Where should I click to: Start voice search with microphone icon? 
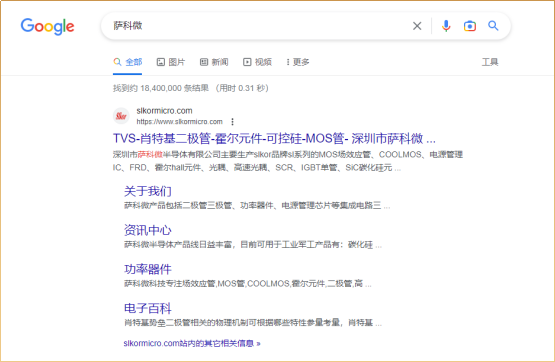(446, 26)
